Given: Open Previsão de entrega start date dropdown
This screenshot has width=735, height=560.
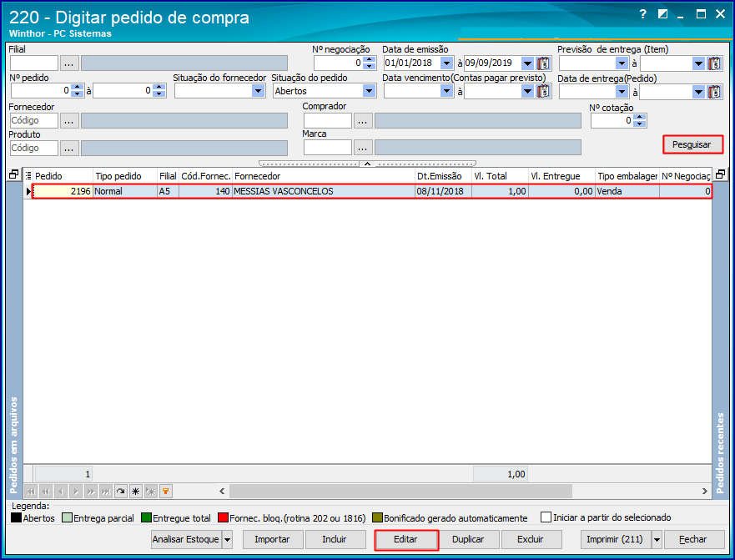Looking at the screenshot, I should click(x=622, y=63).
